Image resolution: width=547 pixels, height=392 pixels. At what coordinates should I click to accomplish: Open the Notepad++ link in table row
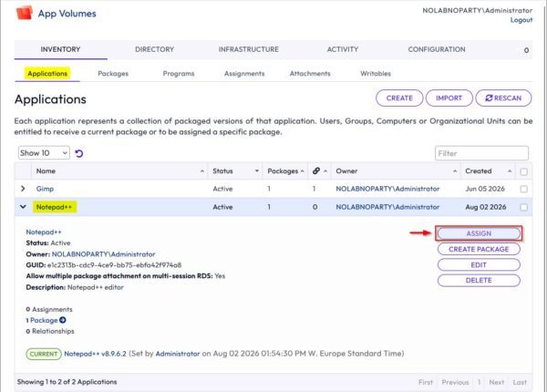coord(54,207)
